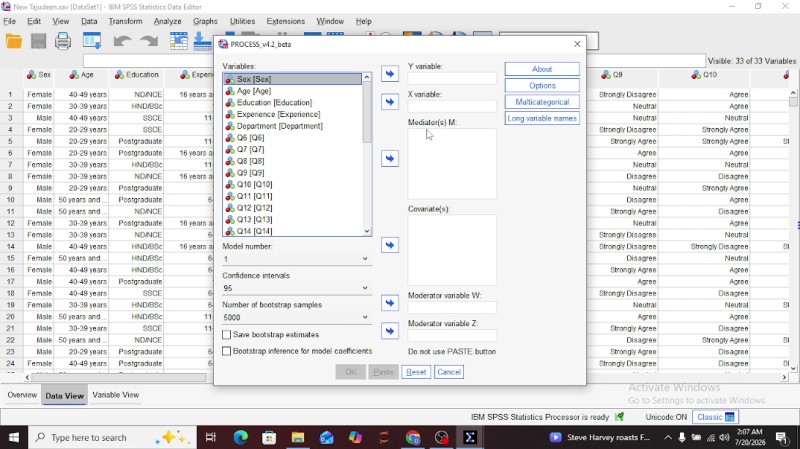Screen dimensions: 800x449
Task: Select row number 12 in data view
Action: (11, 223)
